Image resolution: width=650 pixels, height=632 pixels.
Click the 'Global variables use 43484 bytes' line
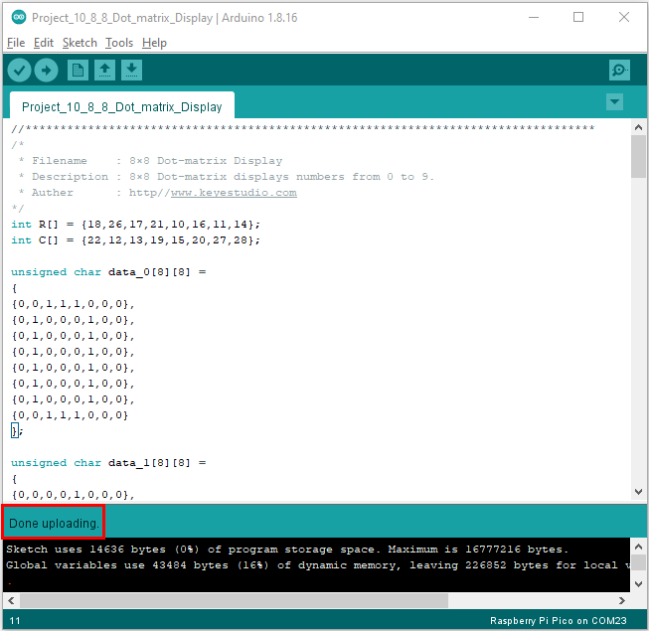pos(318,565)
